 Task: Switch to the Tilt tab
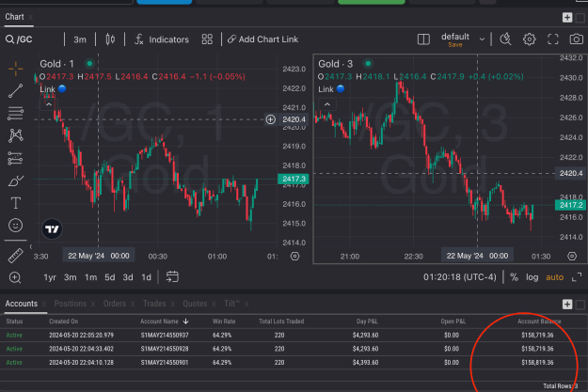[x=231, y=304]
